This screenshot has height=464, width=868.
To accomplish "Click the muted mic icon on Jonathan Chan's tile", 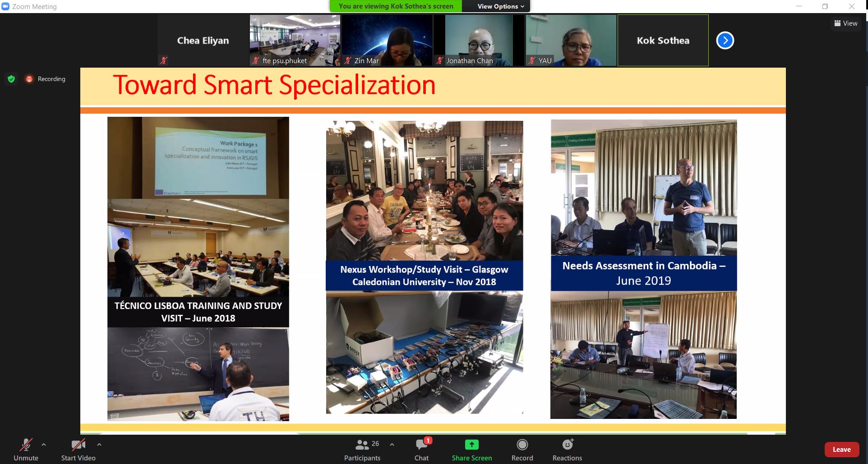I will coord(440,60).
